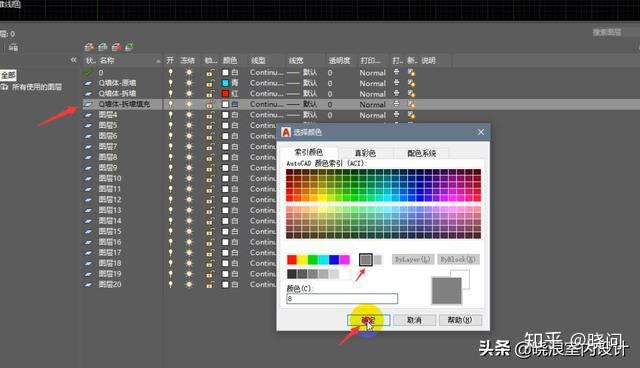Click the ByLayer(L) button
Image resolution: width=640 pixels, height=368 pixels.
413,259
